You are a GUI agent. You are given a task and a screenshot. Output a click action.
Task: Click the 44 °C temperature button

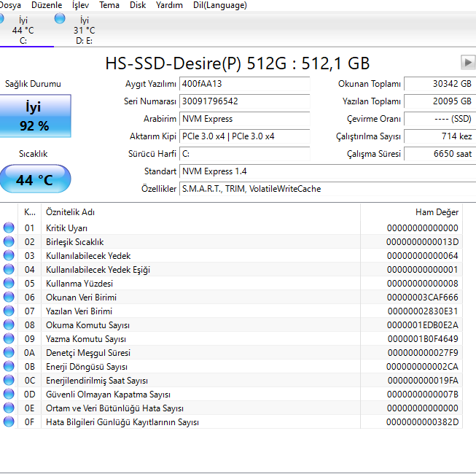(35, 179)
